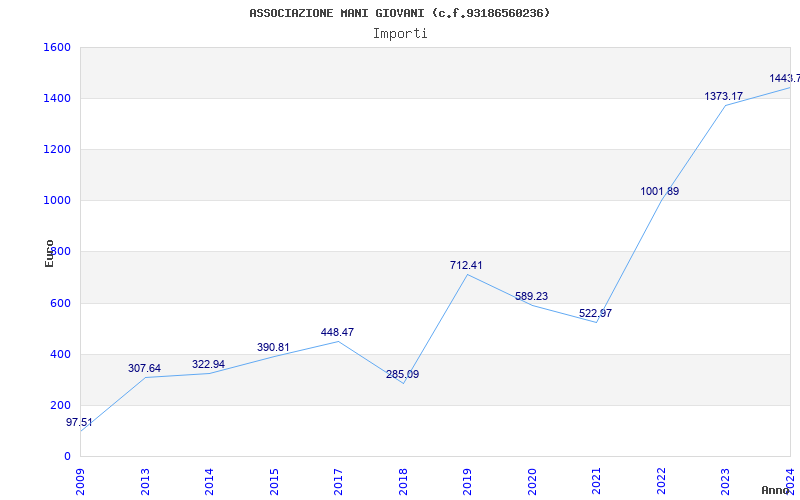Click y-axis value 600
Image resolution: width=800 pixels, height=500 pixels.
[60, 303]
